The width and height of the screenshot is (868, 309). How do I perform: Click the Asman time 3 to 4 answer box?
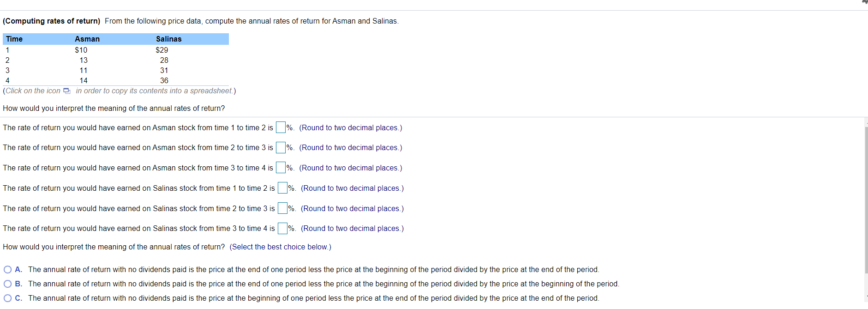click(280, 167)
